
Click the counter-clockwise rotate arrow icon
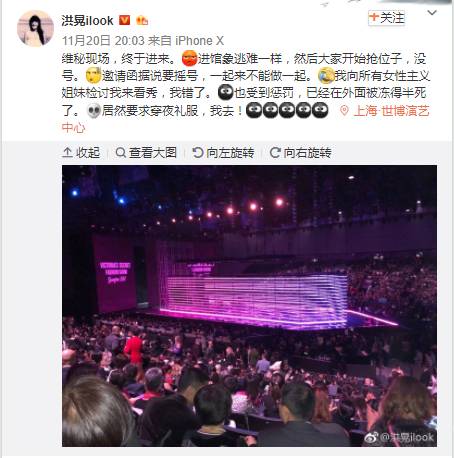coord(198,153)
